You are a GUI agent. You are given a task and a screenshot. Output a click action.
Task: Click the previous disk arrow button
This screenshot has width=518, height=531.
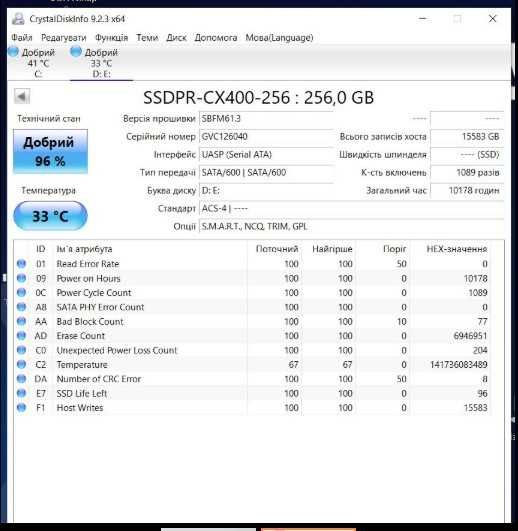[22, 97]
